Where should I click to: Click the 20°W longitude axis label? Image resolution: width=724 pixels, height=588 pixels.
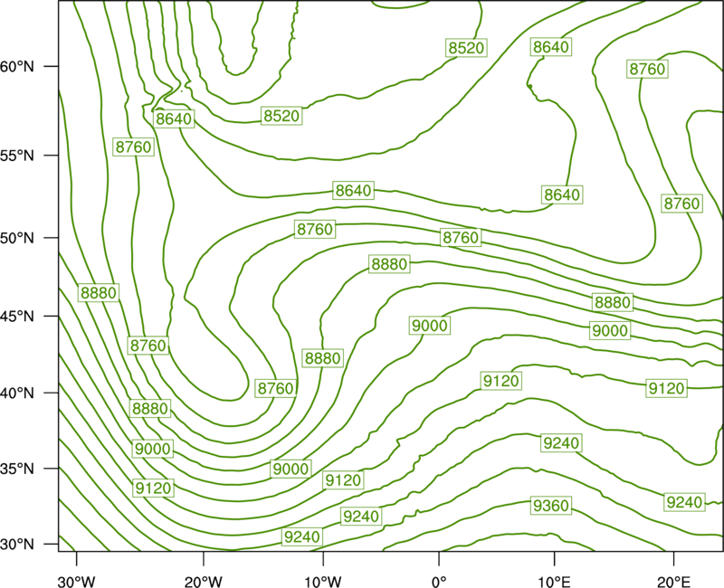coord(204,582)
